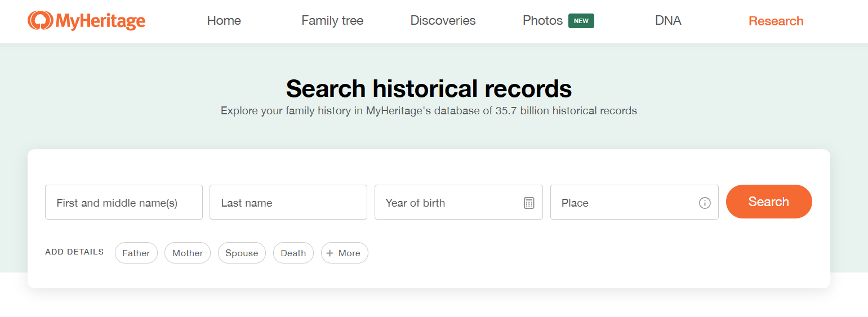The image size is (868, 317).
Task: Expand More detail options
Action: click(x=345, y=253)
